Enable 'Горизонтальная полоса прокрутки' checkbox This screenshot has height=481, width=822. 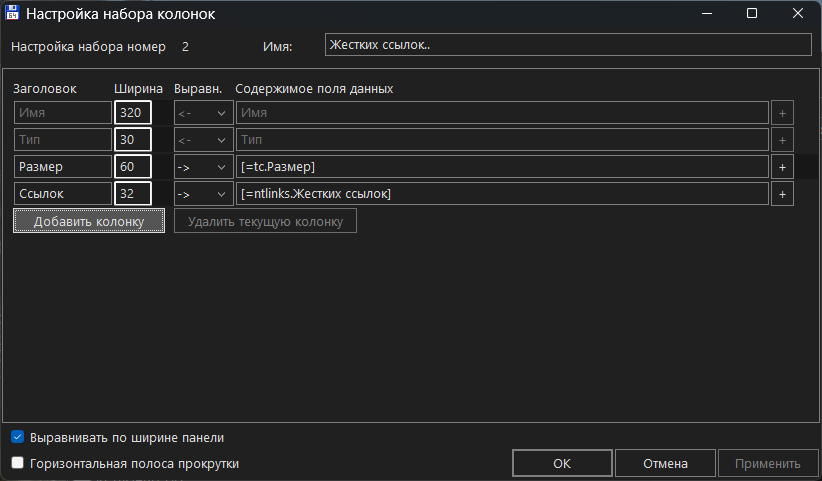click(17, 463)
